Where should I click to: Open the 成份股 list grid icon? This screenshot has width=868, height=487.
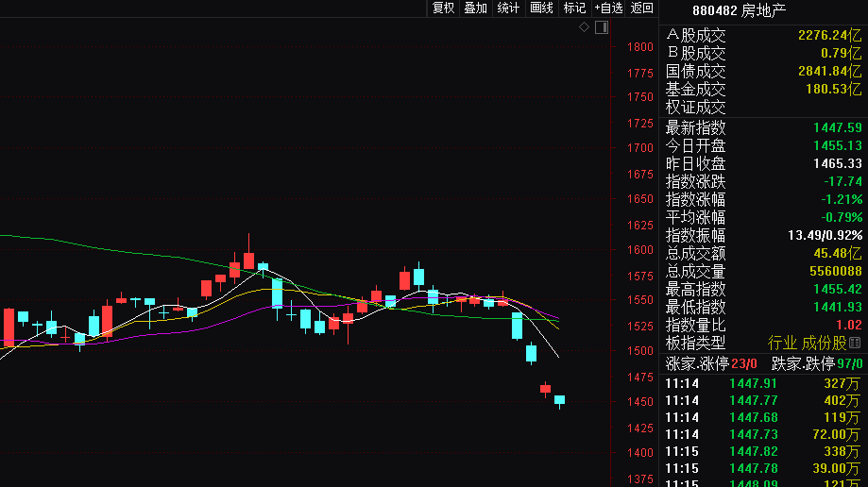click(x=856, y=343)
